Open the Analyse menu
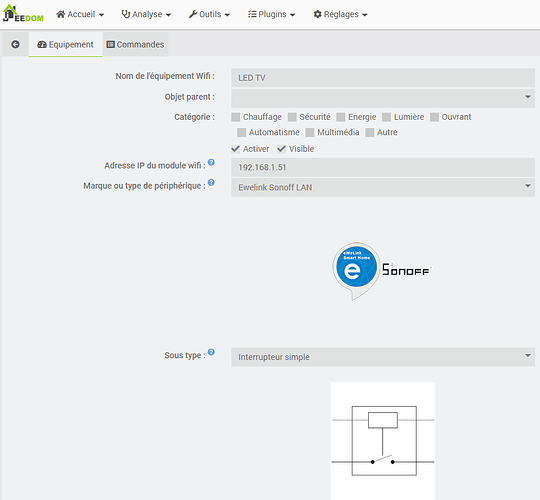This screenshot has width=540, height=500. click(x=146, y=14)
